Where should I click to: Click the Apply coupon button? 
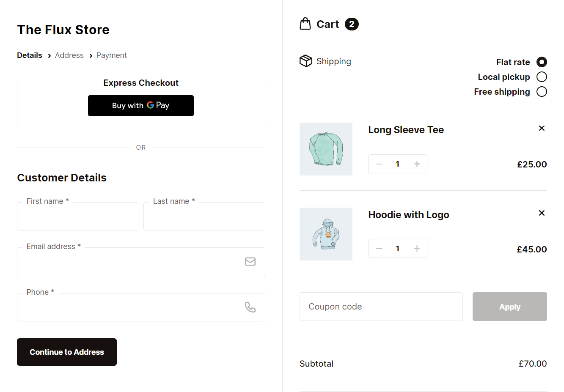point(509,307)
